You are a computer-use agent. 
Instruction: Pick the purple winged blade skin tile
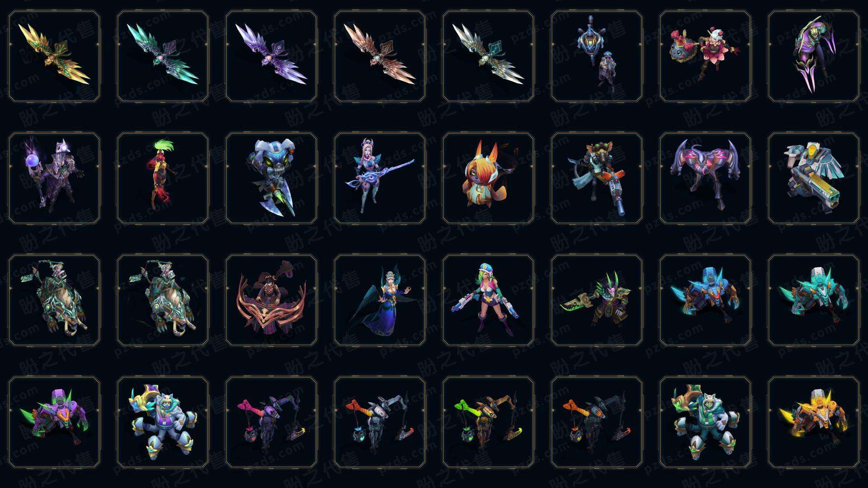271,56
